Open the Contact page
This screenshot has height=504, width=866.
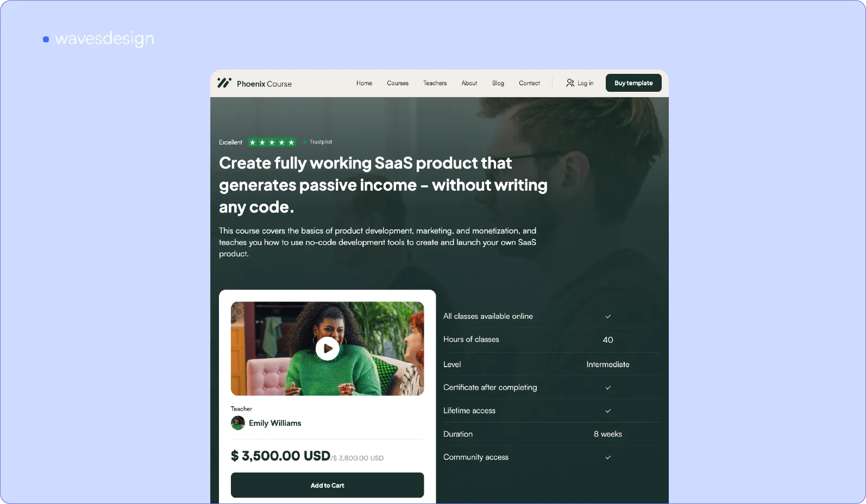529,83
